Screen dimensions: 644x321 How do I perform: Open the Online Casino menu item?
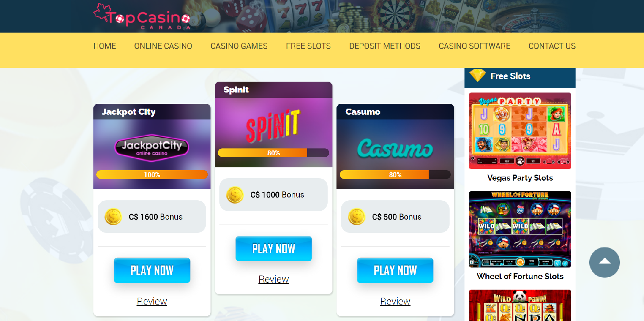[x=163, y=46]
